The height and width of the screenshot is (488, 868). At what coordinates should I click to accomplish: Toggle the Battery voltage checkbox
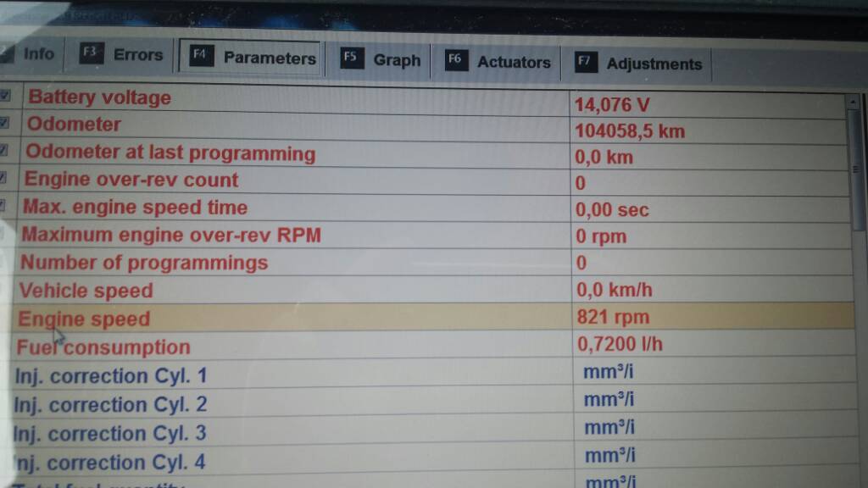point(5,97)
